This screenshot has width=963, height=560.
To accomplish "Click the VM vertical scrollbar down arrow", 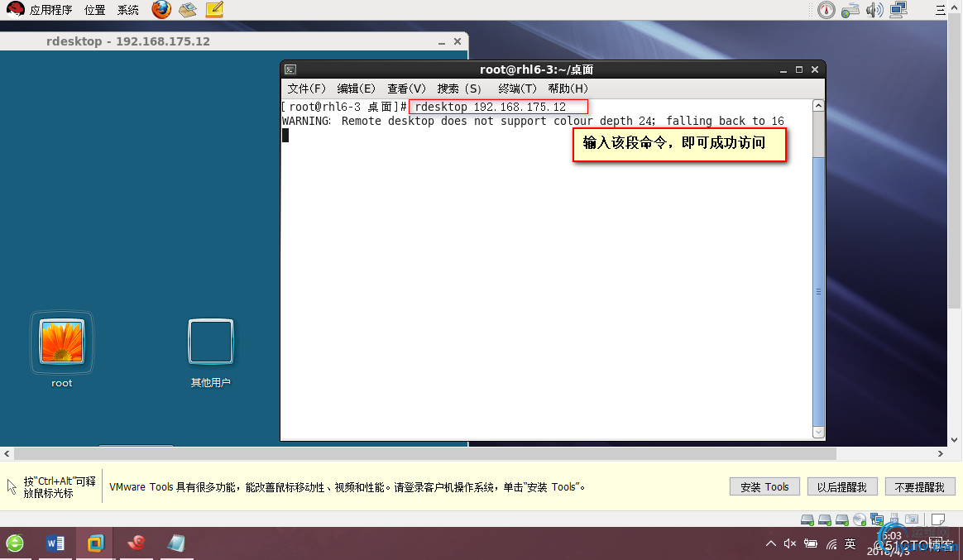I will point(954,440).
